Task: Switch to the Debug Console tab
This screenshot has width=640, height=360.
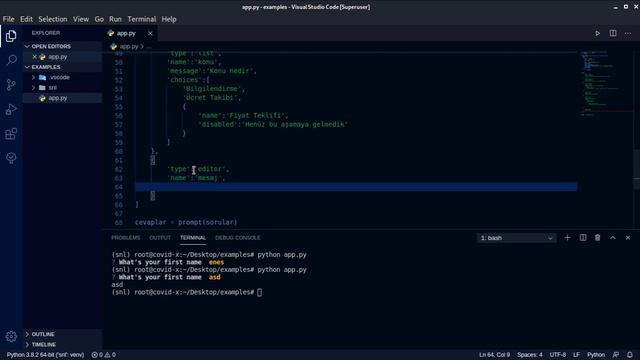Action: coord(238,238)
